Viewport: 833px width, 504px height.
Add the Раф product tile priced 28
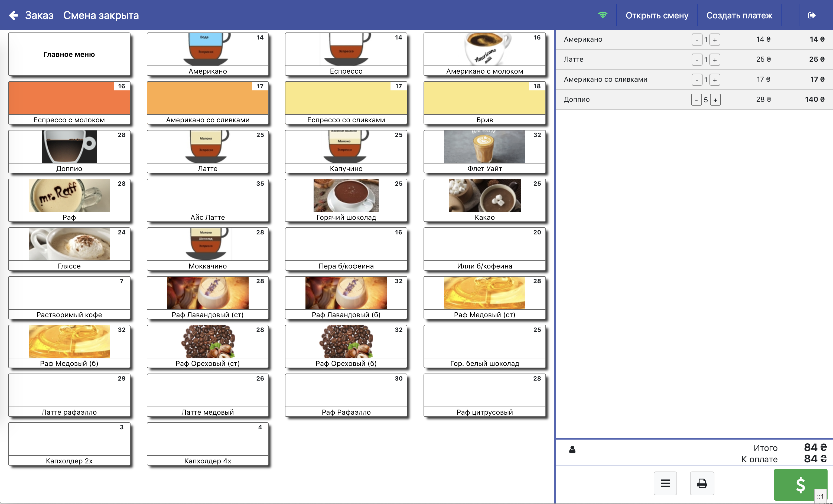pyautogui.click(x=69, y=200)
